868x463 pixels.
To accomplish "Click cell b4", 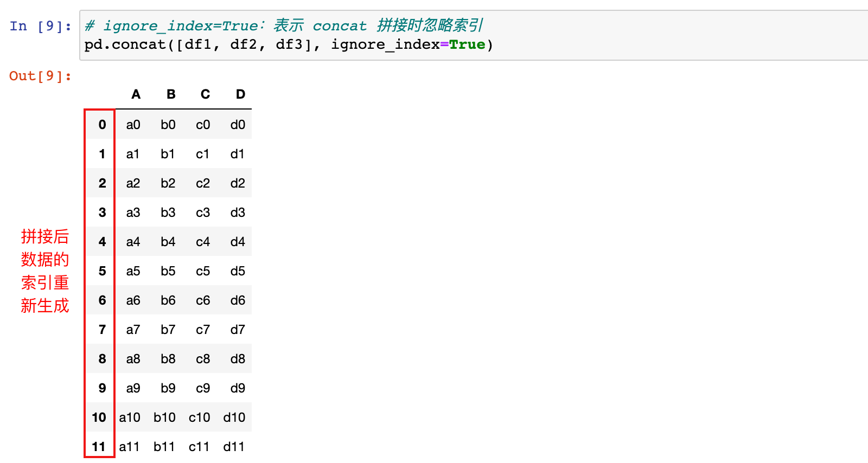I will click(168, 242).
